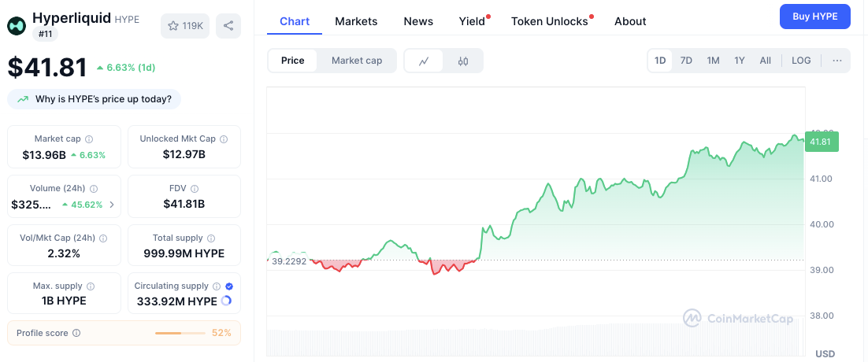
Task: Click the #11 rank badge
Action: click(46, 34)
